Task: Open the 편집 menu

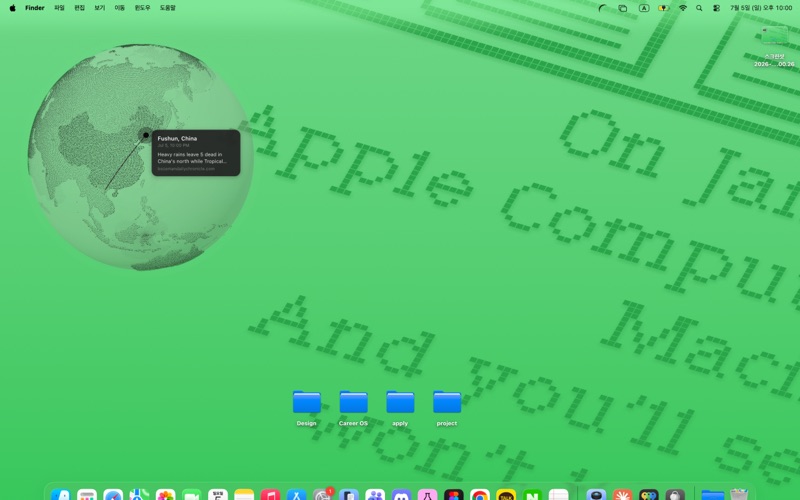Action: pyautogui.click(x=80, y=8)
